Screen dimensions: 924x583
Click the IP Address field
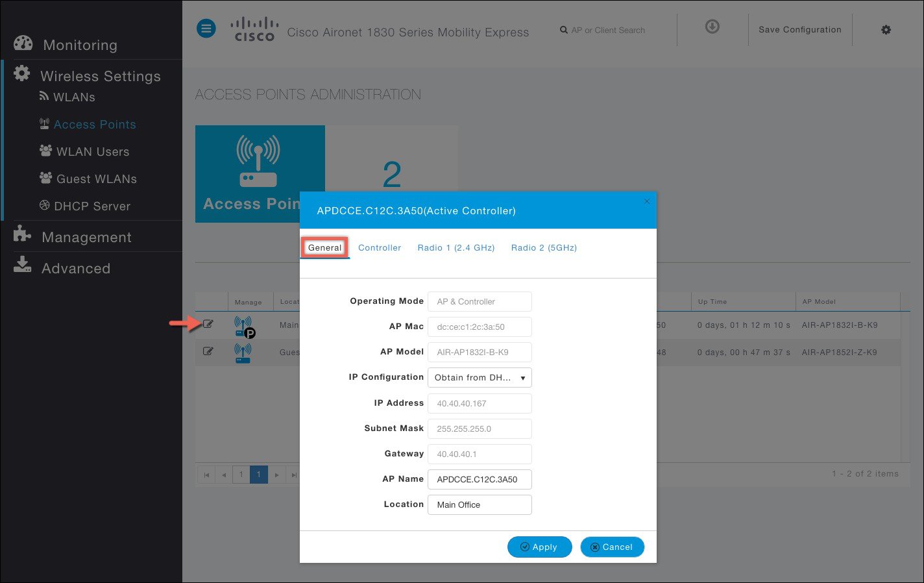tap(480, 403)
